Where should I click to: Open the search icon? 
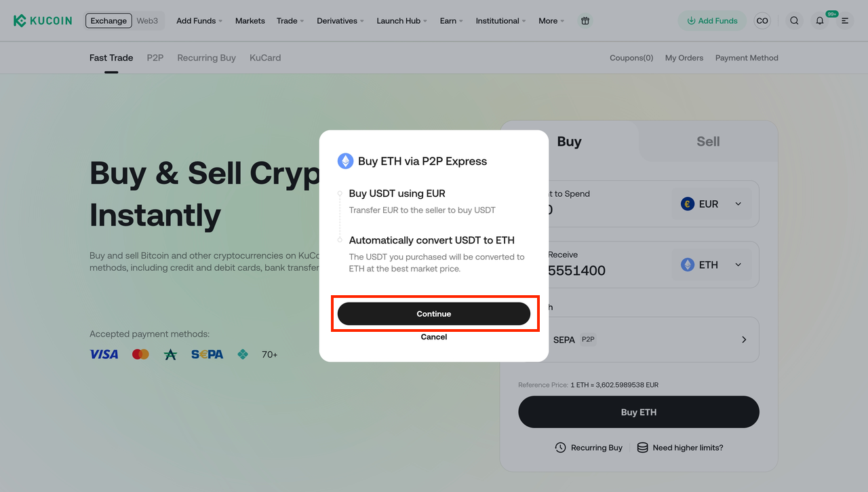tap(794, 20)
